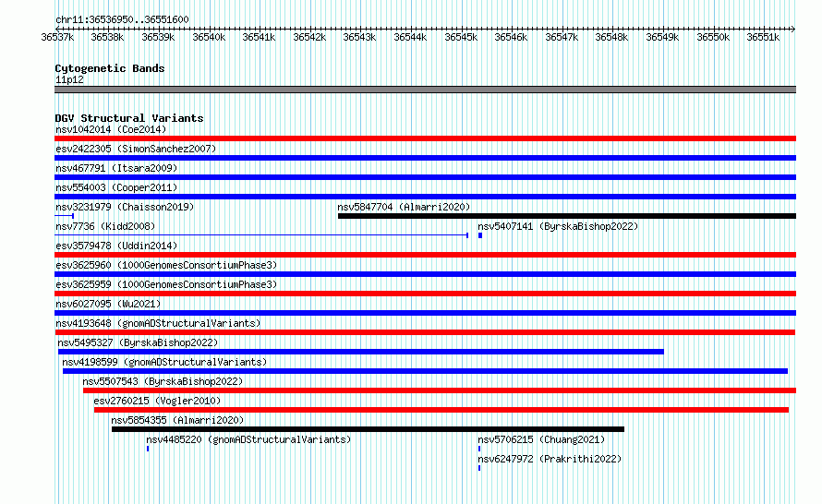Click nsv5507543 (ByrskaBishop2022) label

[163, 381]
